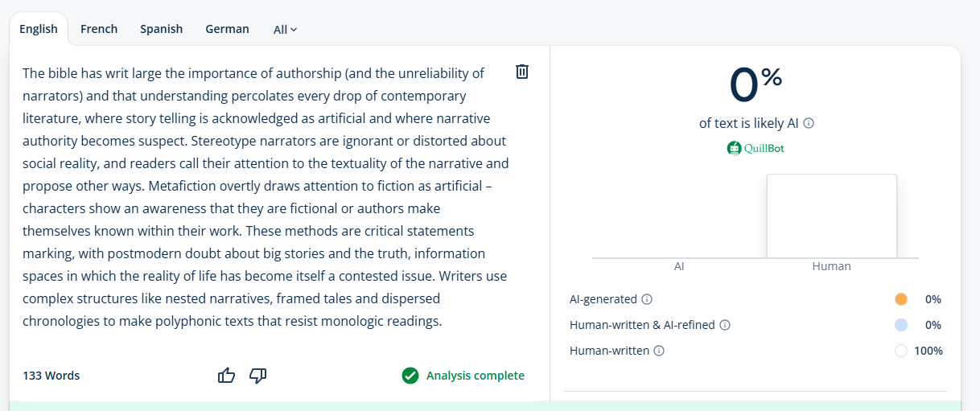Click the info icon beside 'likely AI'
Screen dimensions: 980x411
click(x=809, y=124)
